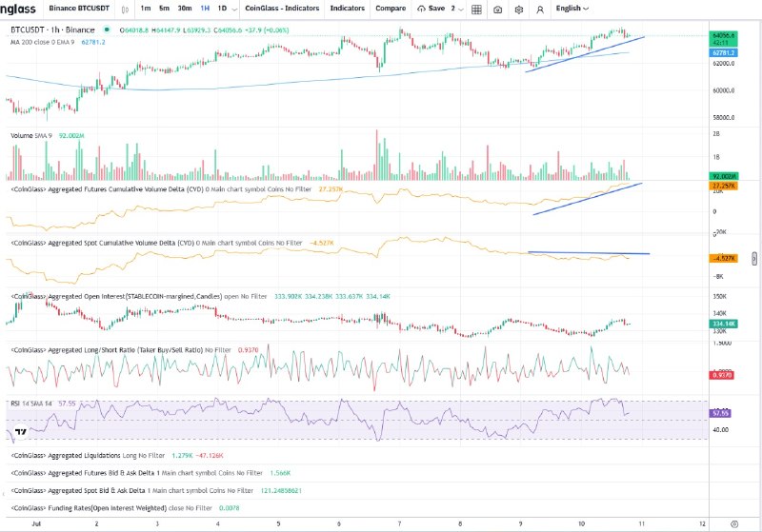The image size is (762, 532).
Task: Select the Aggregated Open Interest indicator label
Action: (x=139, y=296)
